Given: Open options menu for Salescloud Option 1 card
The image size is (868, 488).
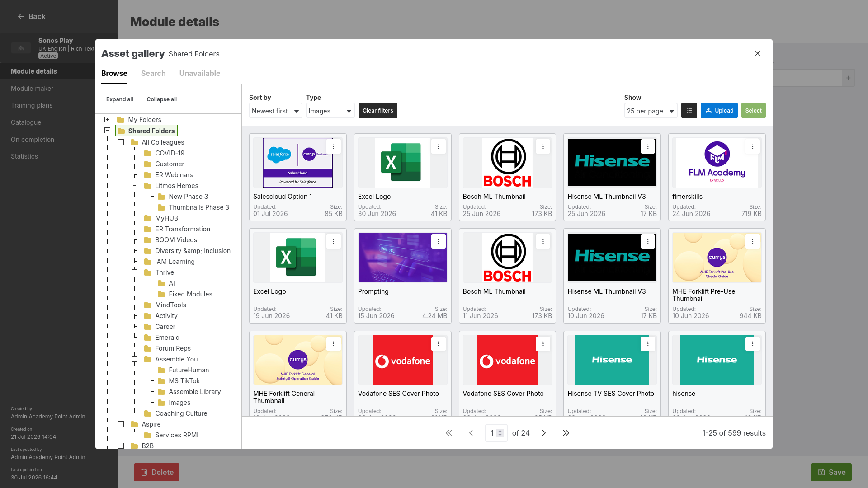Looking at the screenshot, I should click(334, 147).
